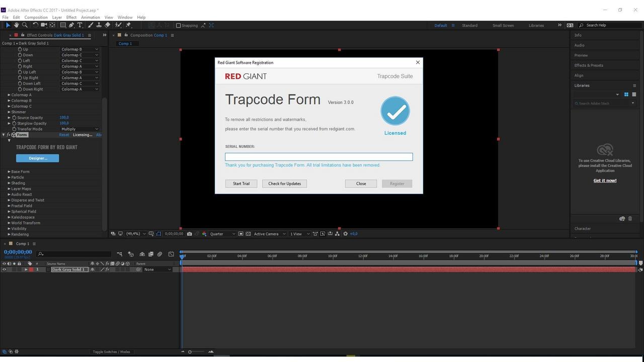The image size is (644, 362).
Task: Open the Animation menu
Action: click(x=91, y=17)
